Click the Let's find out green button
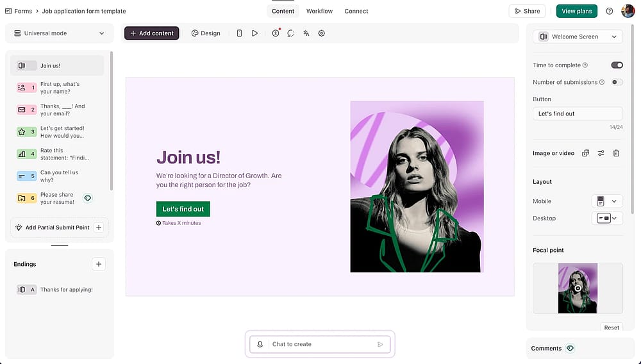Image resolution: width=641 pixels, height=364 pixels. pyautogui.click(x=183, y=209)
